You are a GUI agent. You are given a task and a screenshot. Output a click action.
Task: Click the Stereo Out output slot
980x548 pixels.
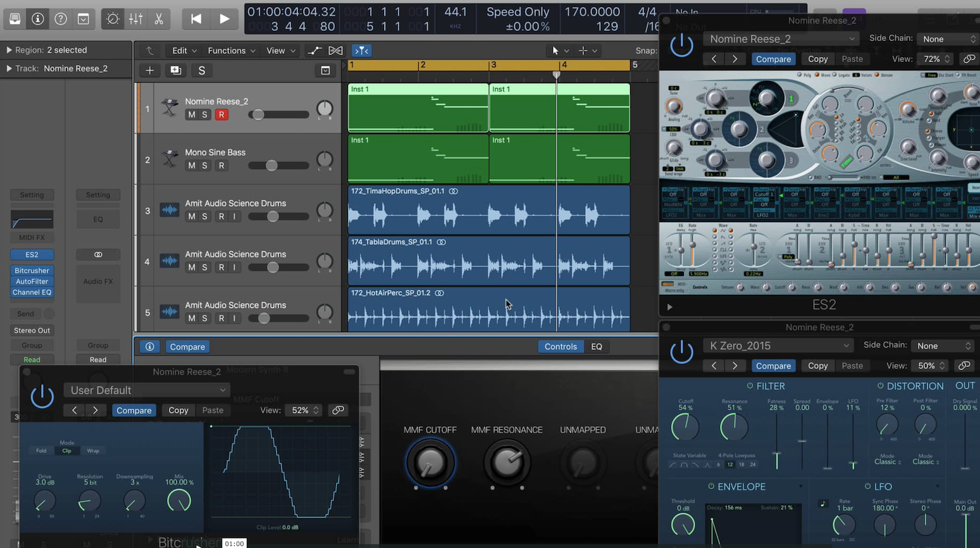32,330
